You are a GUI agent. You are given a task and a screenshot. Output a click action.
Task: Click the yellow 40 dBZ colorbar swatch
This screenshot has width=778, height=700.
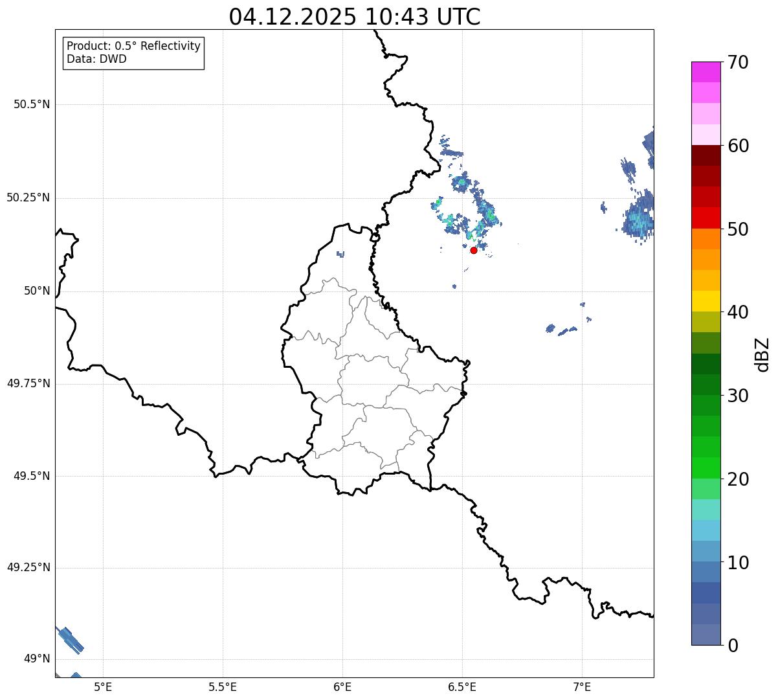(x=706, y=301)
